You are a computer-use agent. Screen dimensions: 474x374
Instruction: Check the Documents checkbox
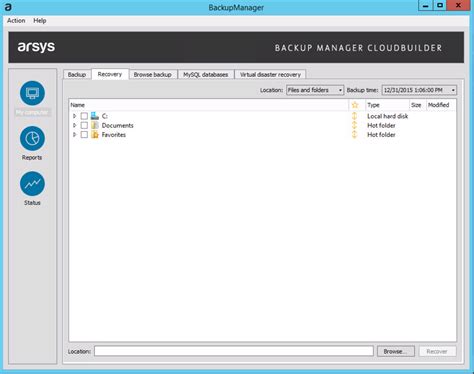tap(84, 125)
